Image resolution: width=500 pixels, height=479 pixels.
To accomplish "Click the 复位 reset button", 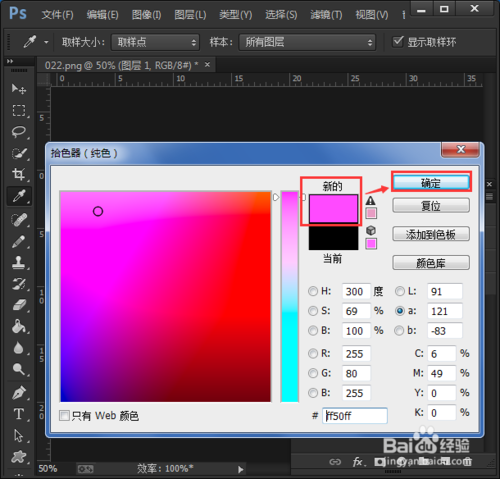I will 431,206.
